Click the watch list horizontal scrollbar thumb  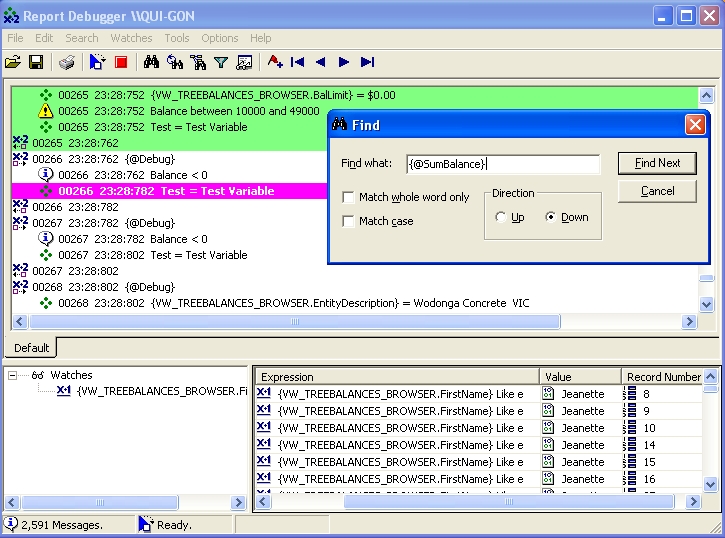509,501
